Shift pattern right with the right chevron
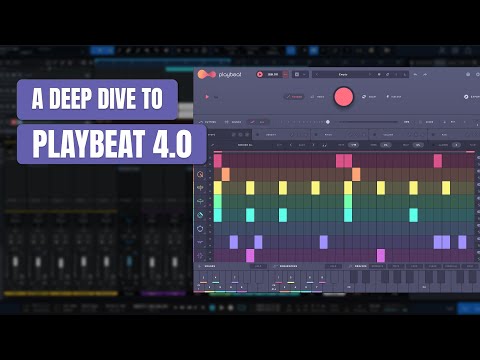480x360 pixels. [313, 145]
